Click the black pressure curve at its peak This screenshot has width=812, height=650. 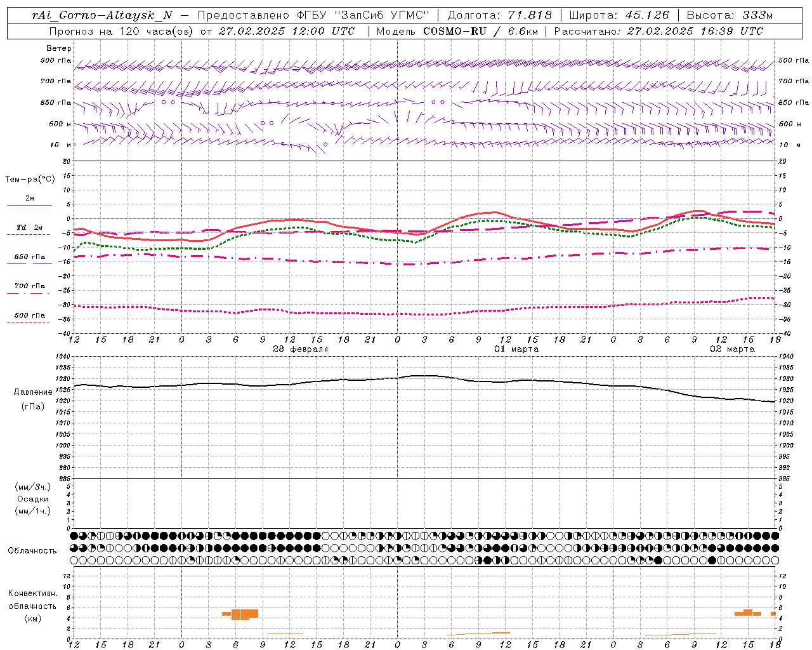(425, 376)
